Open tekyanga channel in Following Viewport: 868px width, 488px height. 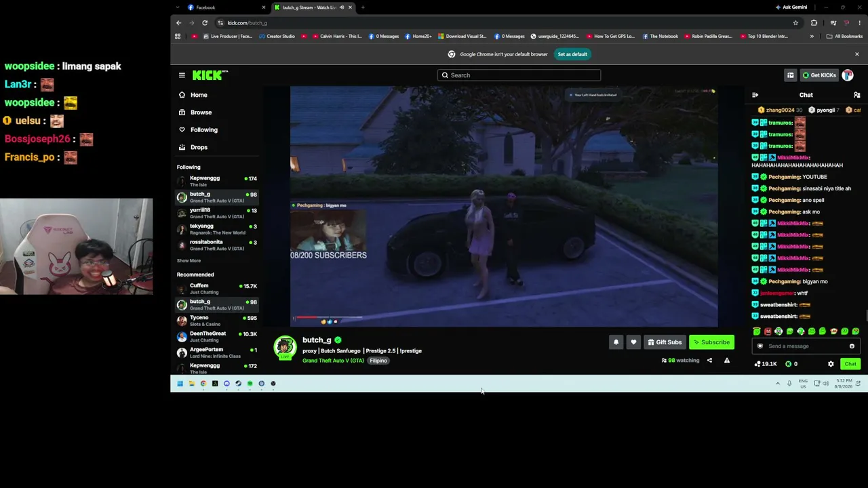point(217,229)
